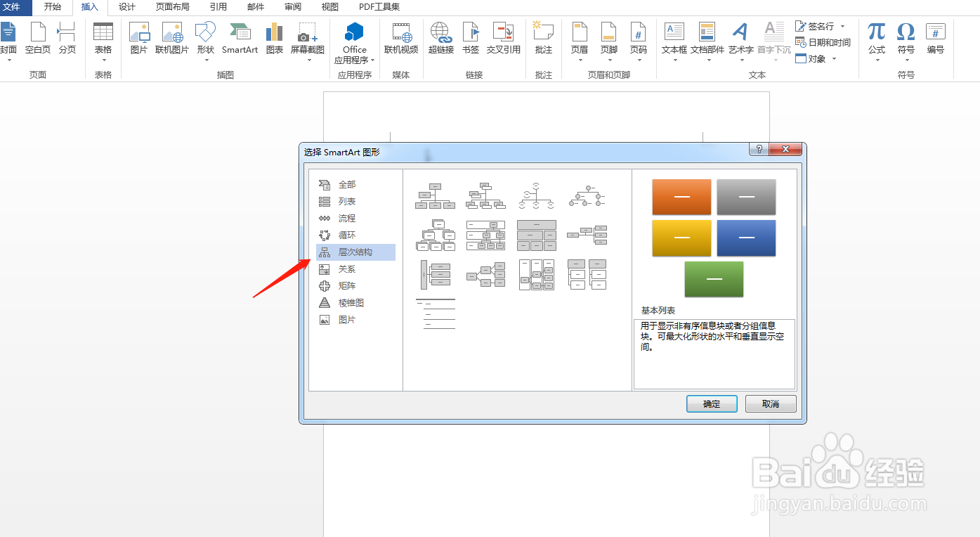
Task: Click Cross-reference (交叉引用)
Action: click(504, 39)
